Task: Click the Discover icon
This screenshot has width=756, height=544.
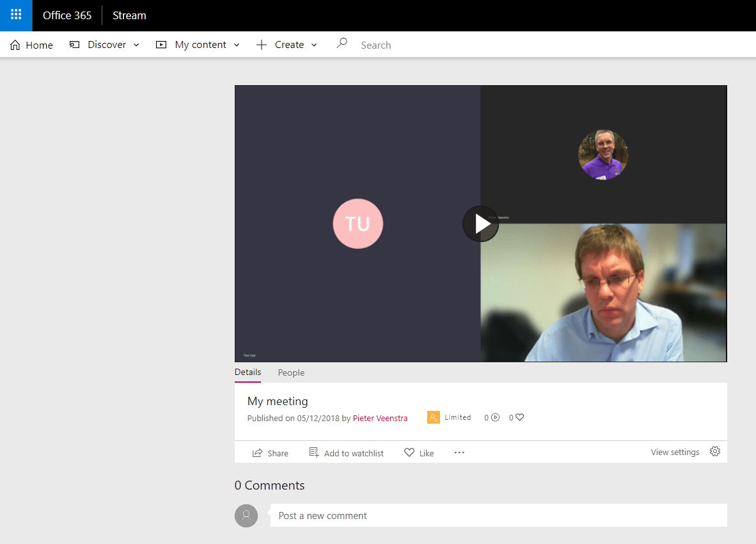Action: [74, 45]
